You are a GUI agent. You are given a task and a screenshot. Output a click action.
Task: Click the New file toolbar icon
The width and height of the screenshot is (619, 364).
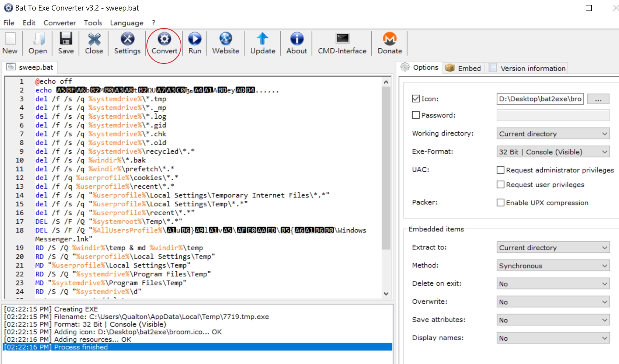point(10,39)
